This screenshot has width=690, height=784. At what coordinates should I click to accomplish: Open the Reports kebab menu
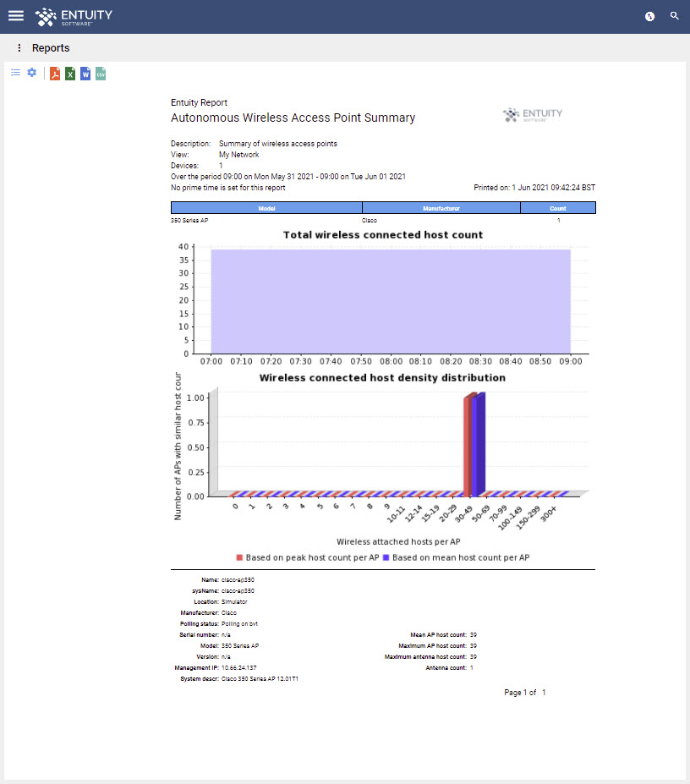(x=19, y=48)
